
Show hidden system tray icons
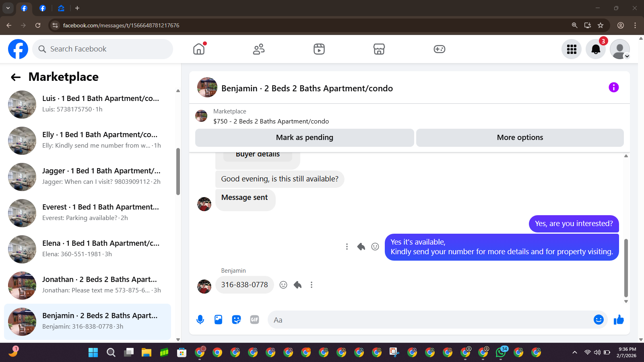point(575,353)
